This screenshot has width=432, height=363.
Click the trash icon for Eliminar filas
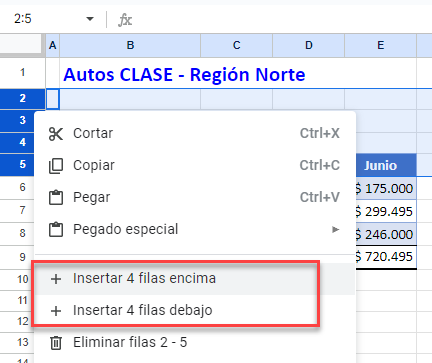56,343
